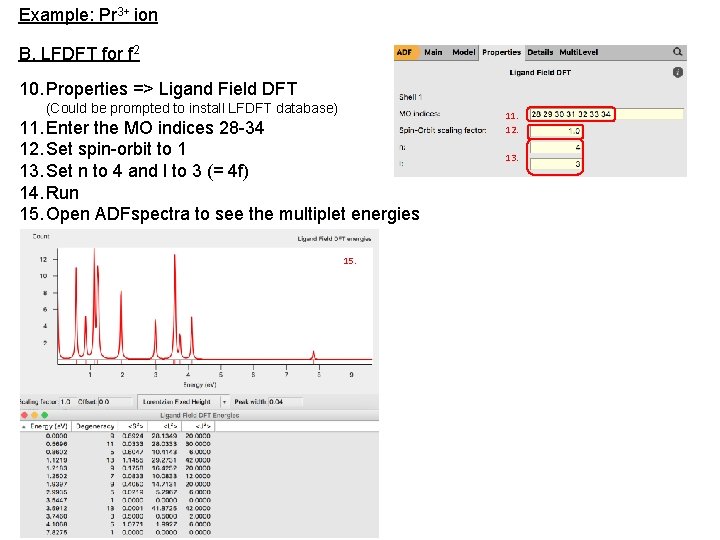Click the Ligand Field DFT energies plot title

click(x=334, y=239)
